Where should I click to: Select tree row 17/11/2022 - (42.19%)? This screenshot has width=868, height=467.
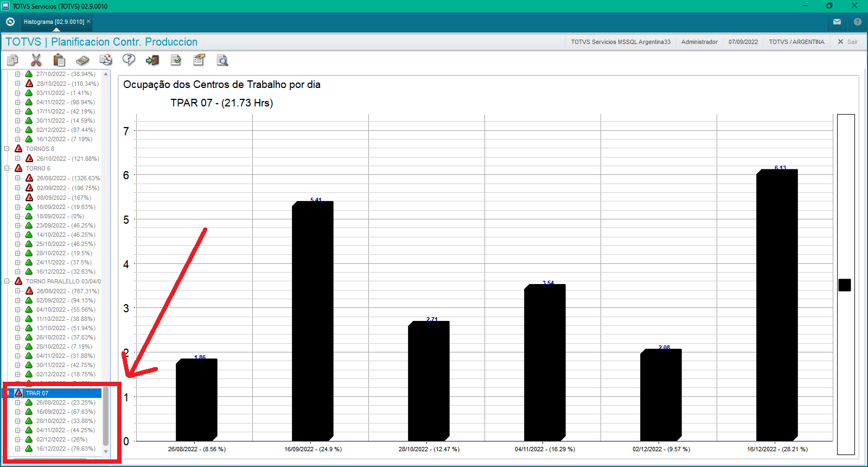pyautogui.click(x=65, y=111)
